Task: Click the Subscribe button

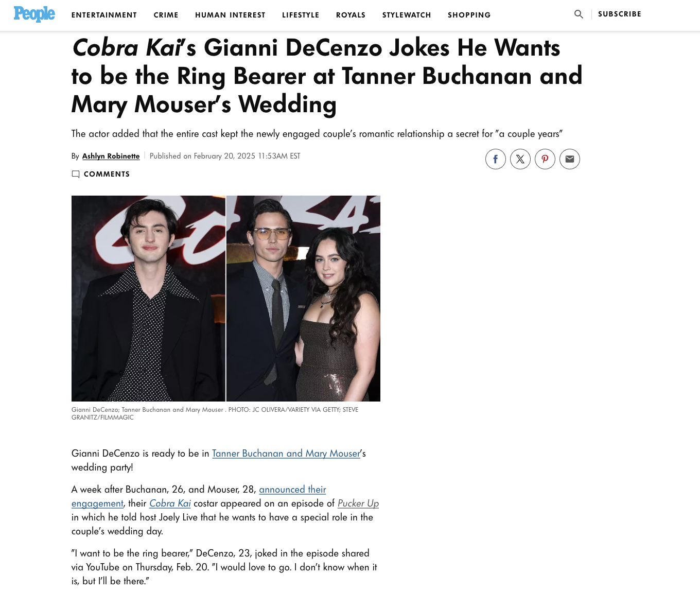Action: pos(620,14)
